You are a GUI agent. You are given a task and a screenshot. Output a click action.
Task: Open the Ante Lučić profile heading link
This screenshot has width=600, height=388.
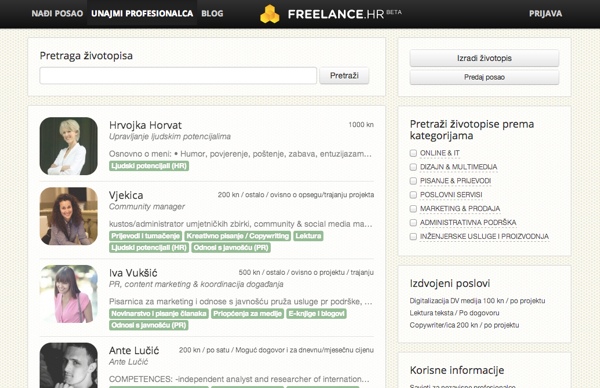click(134, 351)
